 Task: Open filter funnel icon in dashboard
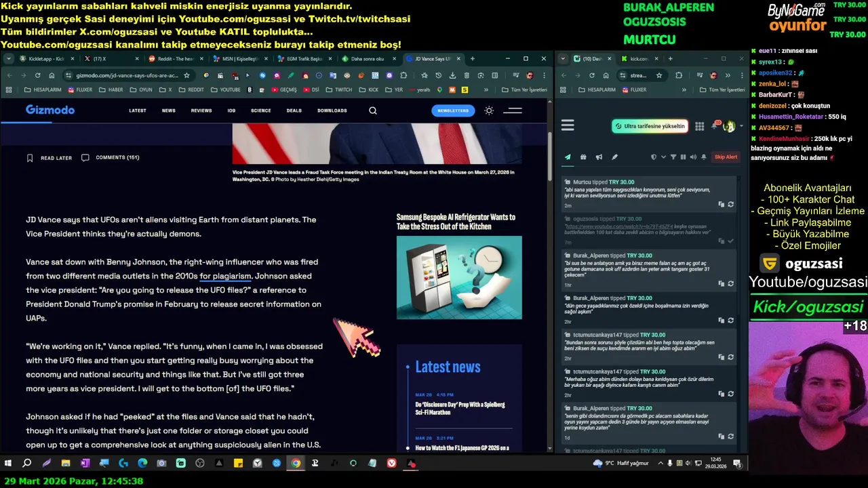[673, 157]
